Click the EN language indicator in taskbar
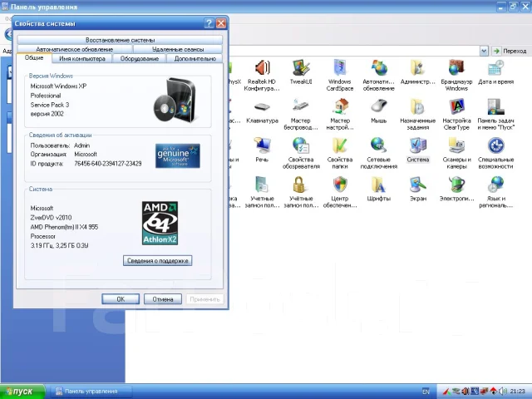Screen dimensions: 532x399 coord(426,392)
